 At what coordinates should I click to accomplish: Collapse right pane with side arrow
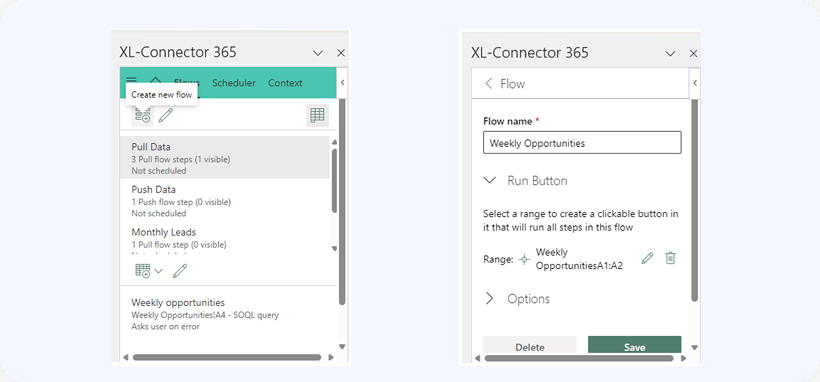click(x=694, y=83)
